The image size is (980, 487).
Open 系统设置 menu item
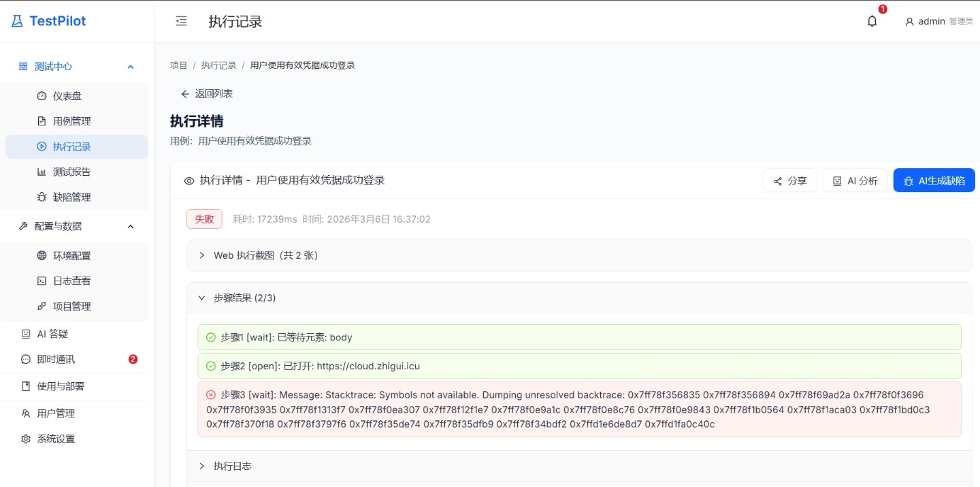point(77,439)
